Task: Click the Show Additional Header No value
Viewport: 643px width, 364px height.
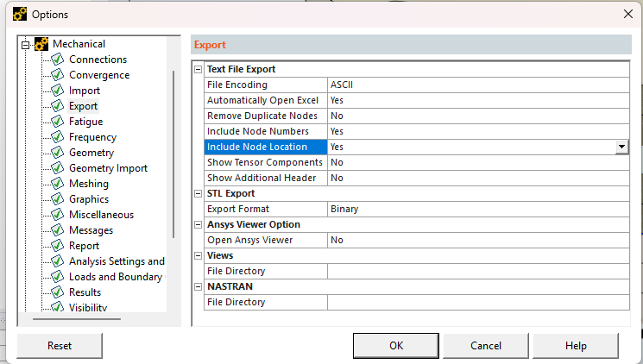Action: pyautogui.click(x=478, y=178)
